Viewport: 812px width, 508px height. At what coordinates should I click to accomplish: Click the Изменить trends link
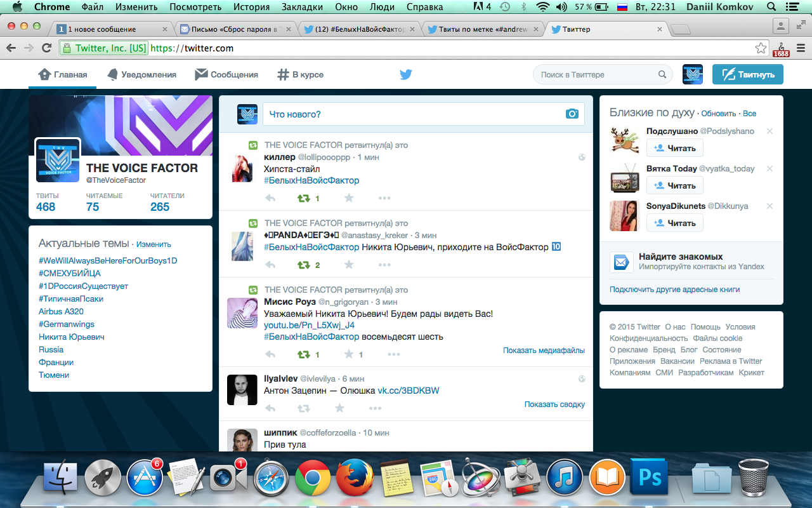[x=154, y=244]
